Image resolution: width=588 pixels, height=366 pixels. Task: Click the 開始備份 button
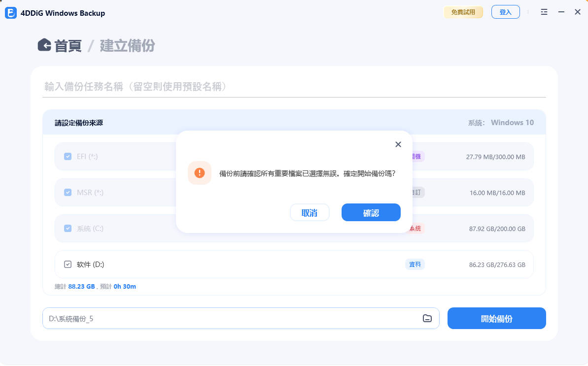(x=496, y=318)
